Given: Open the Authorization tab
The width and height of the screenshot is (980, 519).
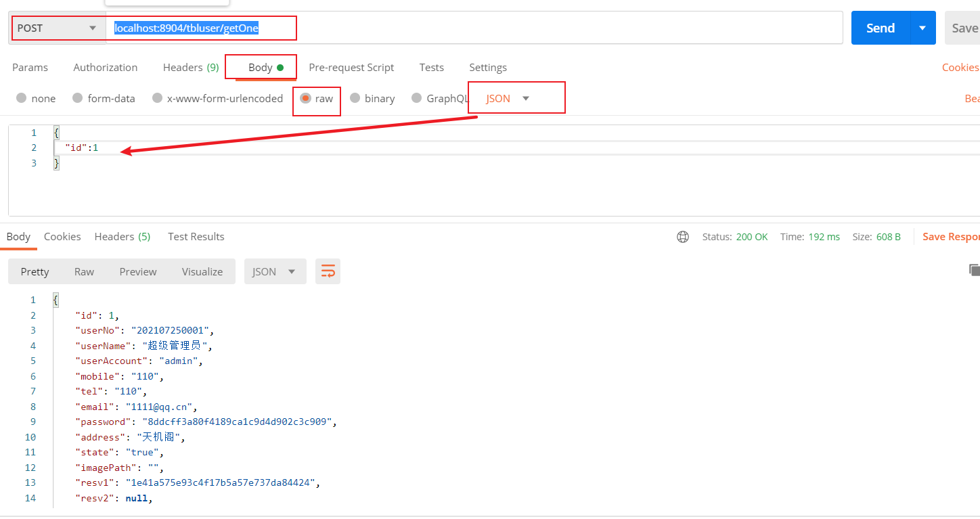Looking at the screenshot, I should (106, 67).
